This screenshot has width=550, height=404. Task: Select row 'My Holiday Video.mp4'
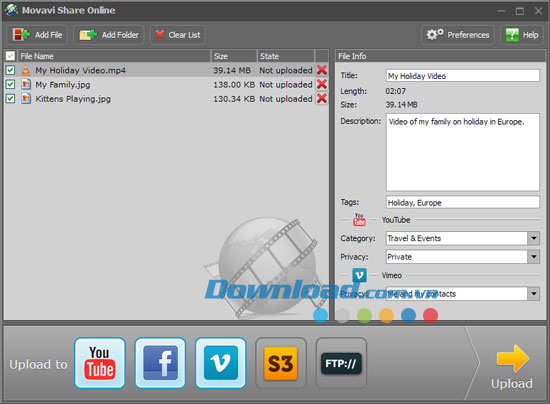pos(166,70)
